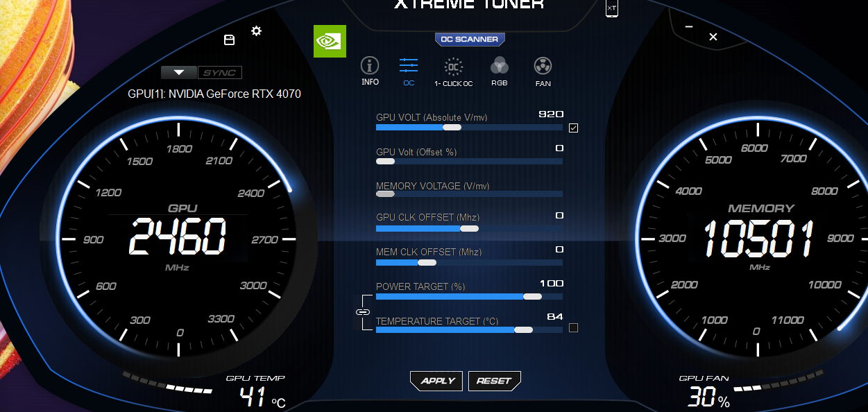Toggle the power-temperature link icon
The width and height of the screenshot is (868, 412).
(x=362, y=312)
